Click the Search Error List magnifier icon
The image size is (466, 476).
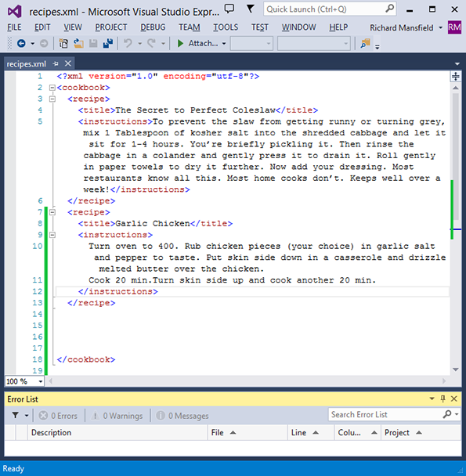coord(447,414)
